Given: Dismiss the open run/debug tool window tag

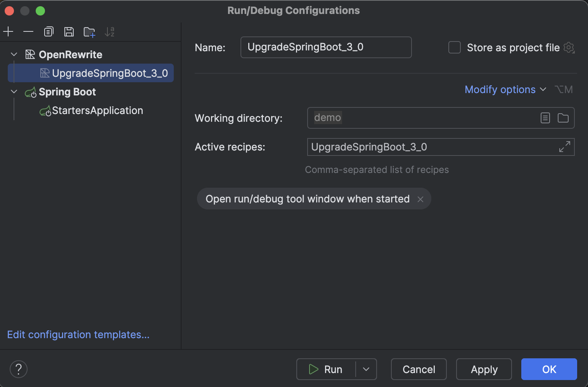Looking at the screenshot, I should point(420,199).
